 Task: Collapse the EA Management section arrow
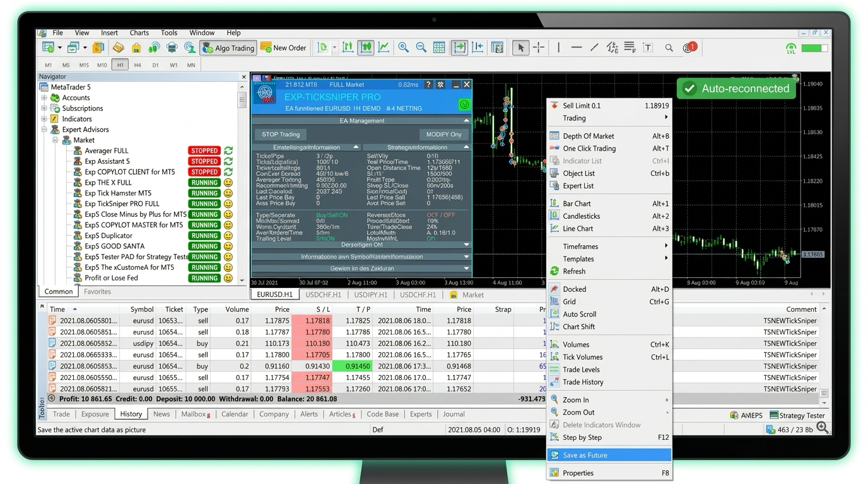[x=466, y=120]
